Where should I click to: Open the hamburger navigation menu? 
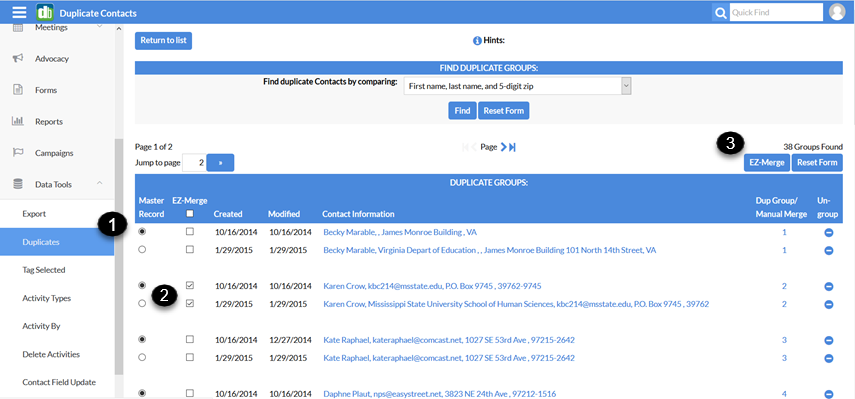tap(19, 12)
